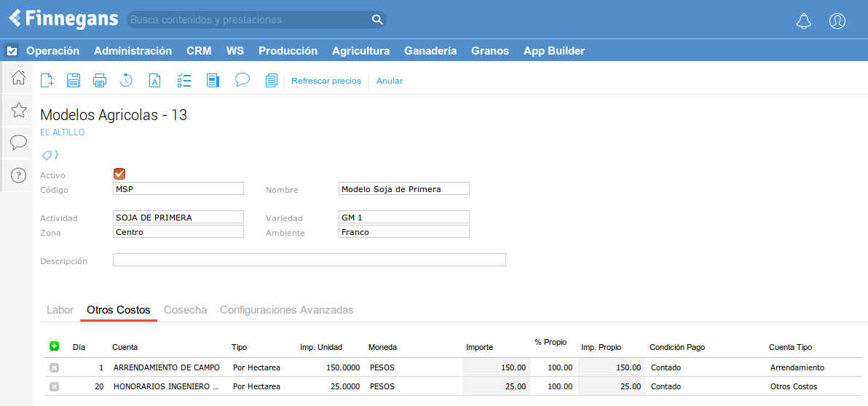
Task: Open notifications bell icon
Action: pyautogui.click(x=804, y=21)
